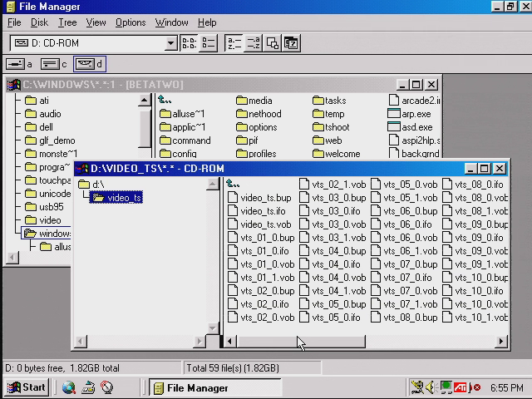Select video folder in C:\WINDOWS tree
The width and height of the screenshot is (532, 399).
43,220
